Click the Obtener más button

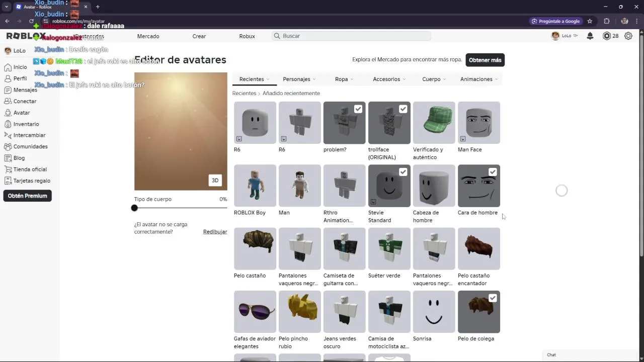(485, 60)
